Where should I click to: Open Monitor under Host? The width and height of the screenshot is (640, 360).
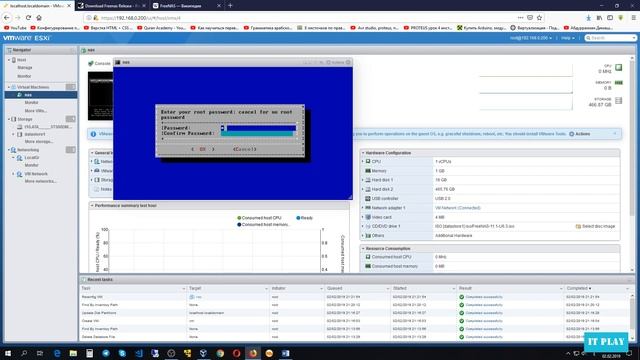click(24, 76)
